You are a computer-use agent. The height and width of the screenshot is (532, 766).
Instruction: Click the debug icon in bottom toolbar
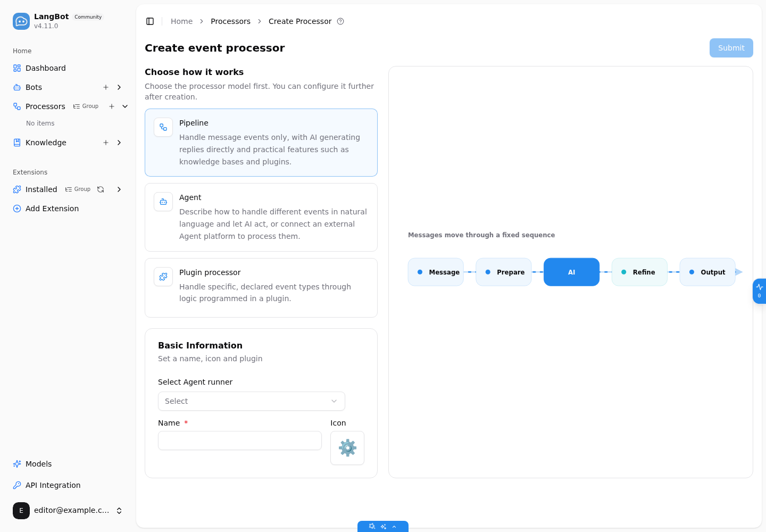tap(372, 527)
